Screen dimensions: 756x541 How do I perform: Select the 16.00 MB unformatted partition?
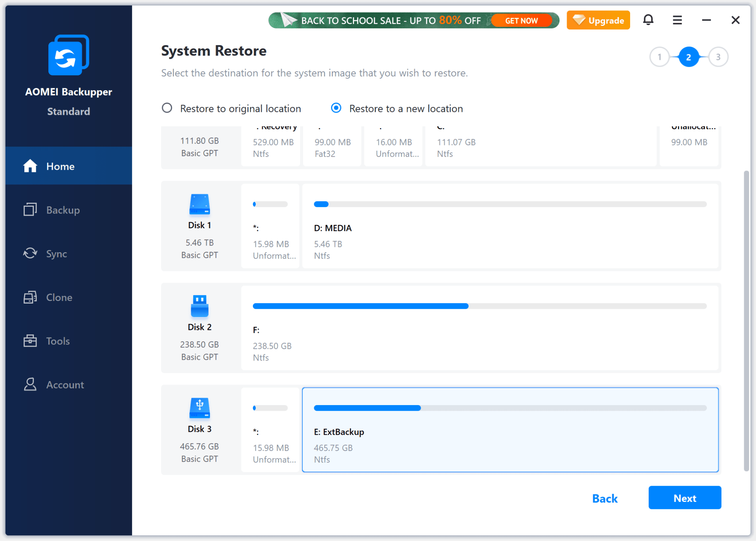[393, 146]
